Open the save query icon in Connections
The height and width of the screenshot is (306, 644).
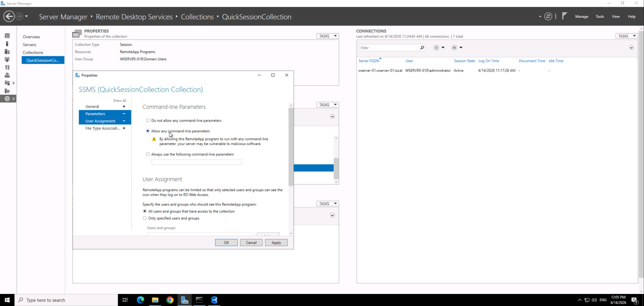click(454, 48)
